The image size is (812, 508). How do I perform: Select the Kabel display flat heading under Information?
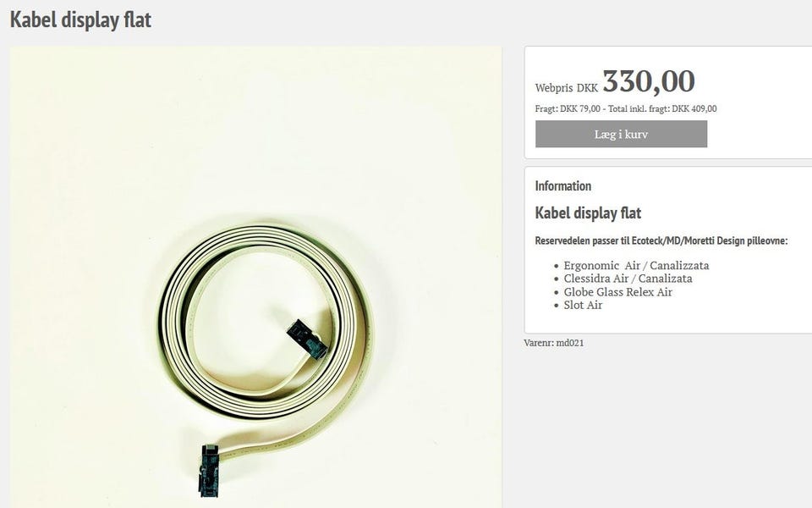tap(588, 213)
